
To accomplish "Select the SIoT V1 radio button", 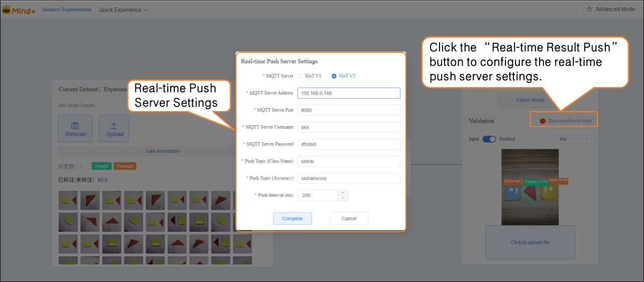I will point(300,76).
